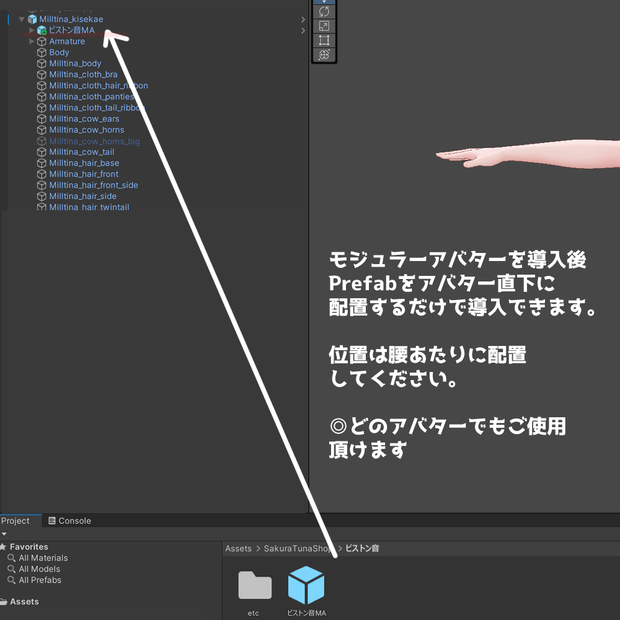Switch to the Console tab
The width and height of the screenshot is (620, 620).
(70, 521)
